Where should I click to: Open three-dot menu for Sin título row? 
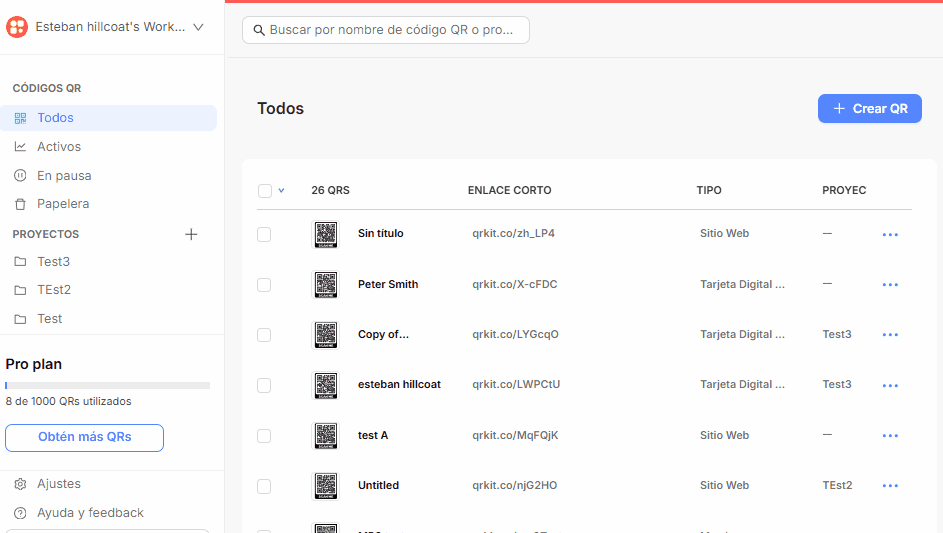coord(890,235)
